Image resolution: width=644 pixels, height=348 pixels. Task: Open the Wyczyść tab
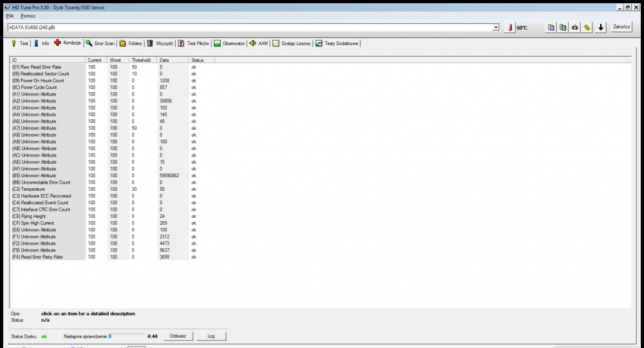(160, 43)
